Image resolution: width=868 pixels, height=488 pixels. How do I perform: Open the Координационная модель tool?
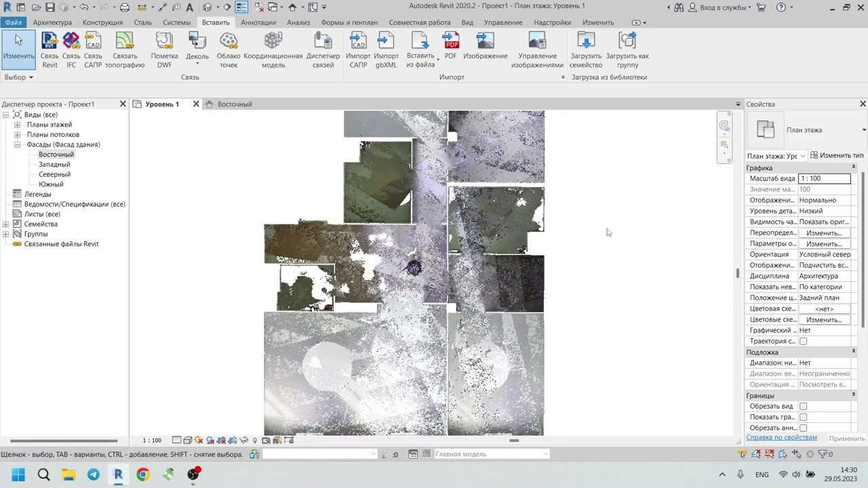pos(273,50)
